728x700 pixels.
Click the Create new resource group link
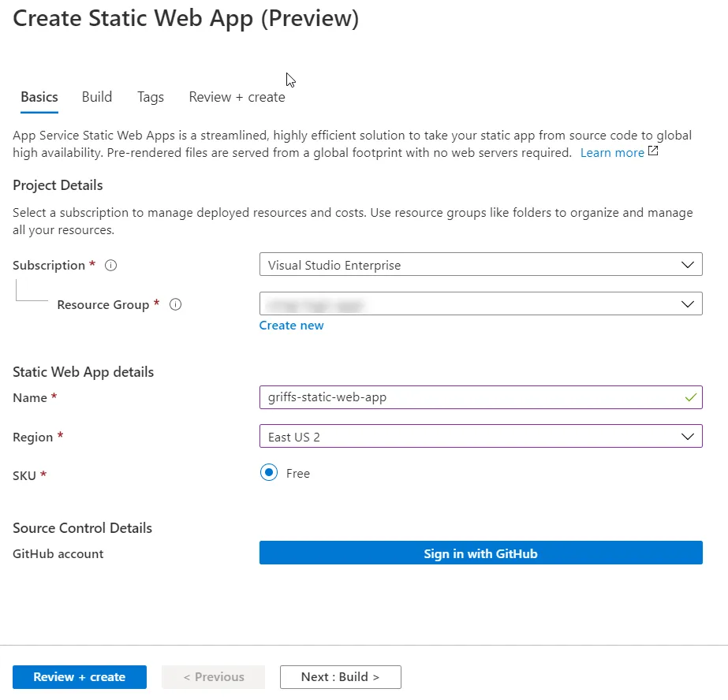tap(291, 326)
